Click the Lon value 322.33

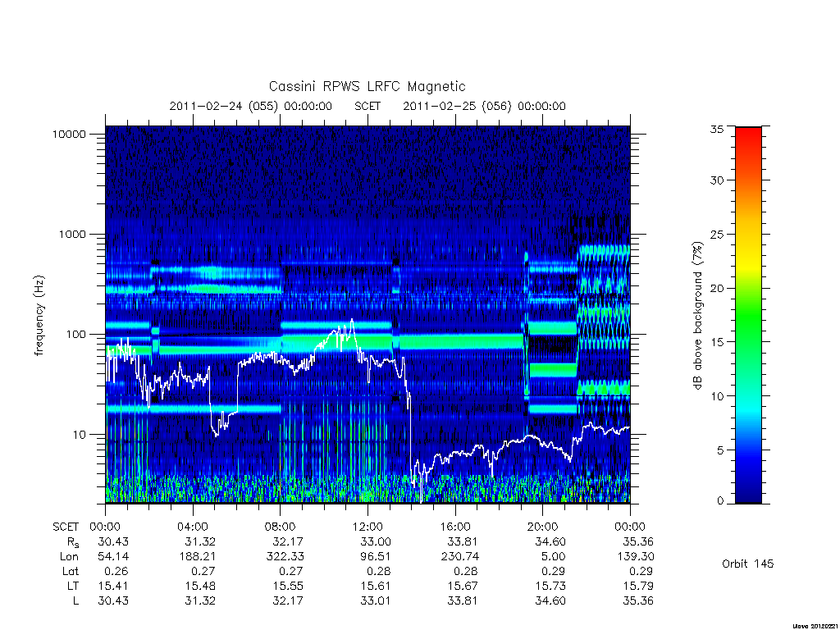[285, 557]
